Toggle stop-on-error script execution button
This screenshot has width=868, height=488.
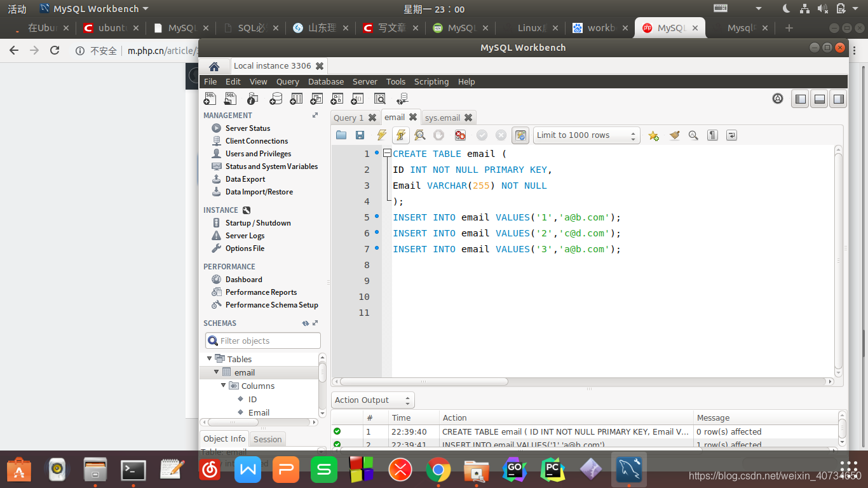[x=460, y=135]
